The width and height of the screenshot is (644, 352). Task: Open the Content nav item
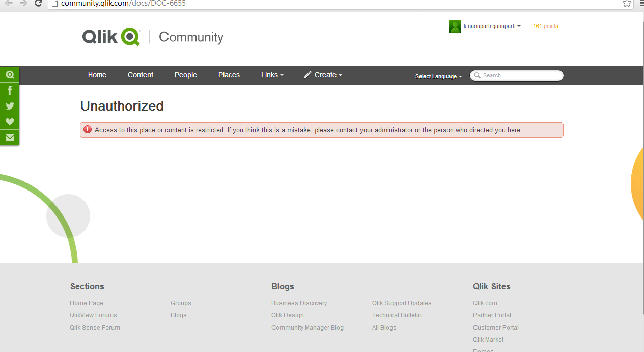click(141, 75)
